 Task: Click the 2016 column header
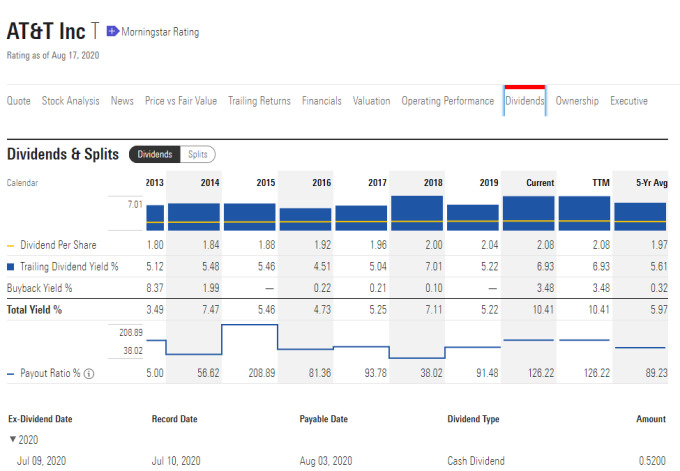[x=321, y=183]
